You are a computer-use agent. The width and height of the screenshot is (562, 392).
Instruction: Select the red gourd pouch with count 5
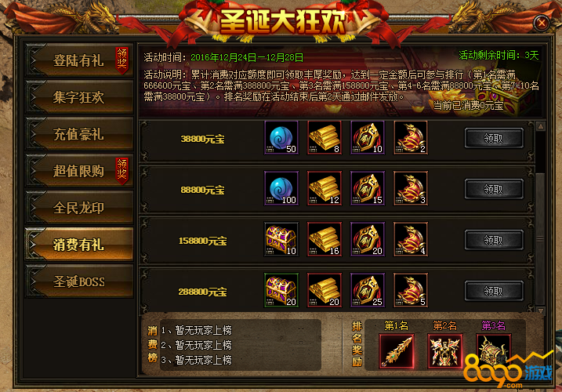coord(411,290)
